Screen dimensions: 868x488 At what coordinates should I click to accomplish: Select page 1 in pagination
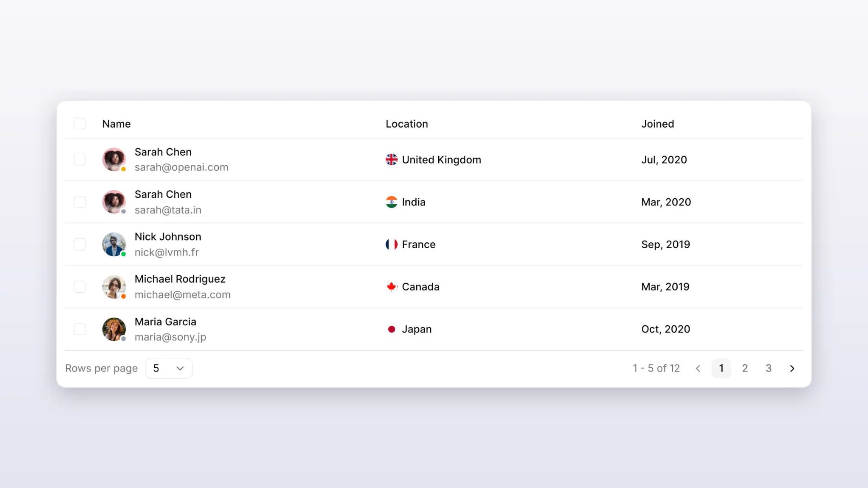coord(721,369)
